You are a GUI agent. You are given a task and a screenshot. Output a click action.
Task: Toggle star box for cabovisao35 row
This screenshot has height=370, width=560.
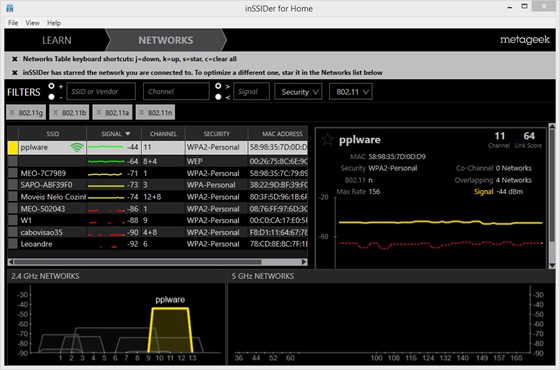pyautogui.click(x=13, y=232)
